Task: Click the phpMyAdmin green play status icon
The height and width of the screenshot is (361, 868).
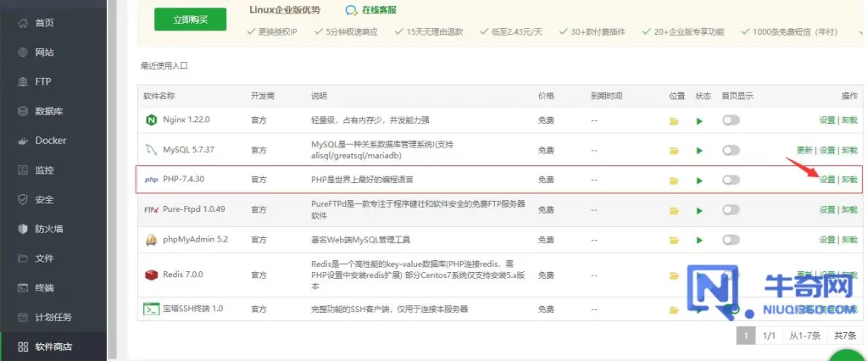Action: [x=699, y=240]
